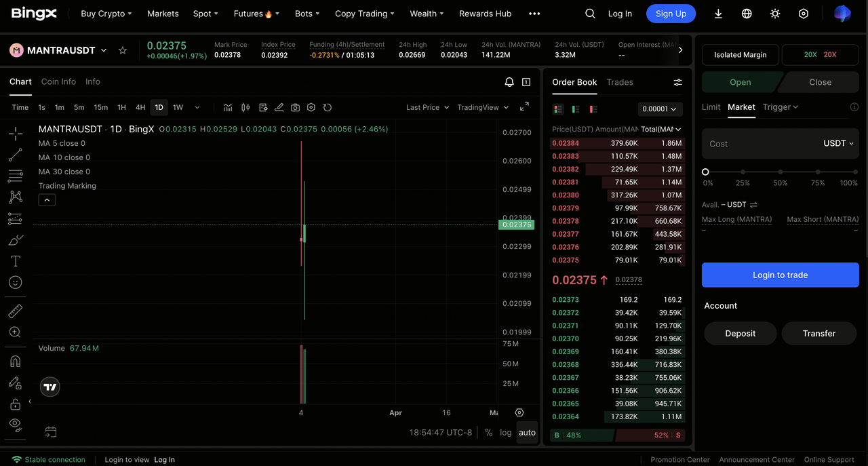Open price alert bell icon
The height and width of the screenshot is (466, 868).
point(509,82)
